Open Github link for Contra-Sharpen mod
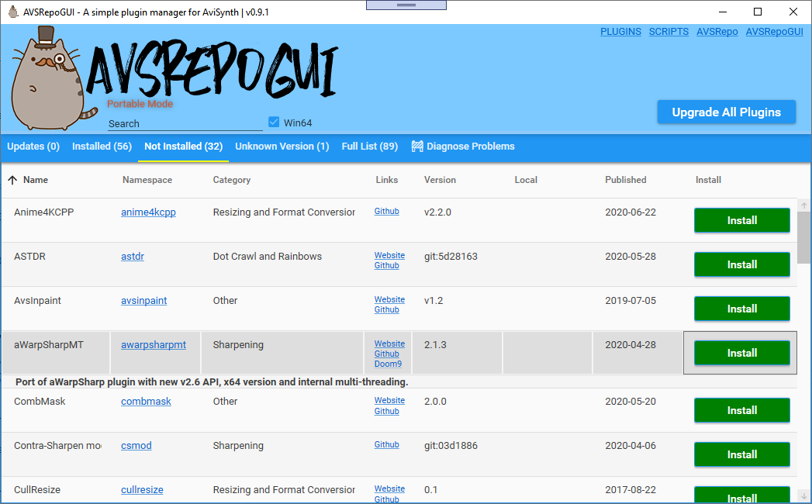The height and width of the screenshot is (504, 812). [x=387, y=444]
